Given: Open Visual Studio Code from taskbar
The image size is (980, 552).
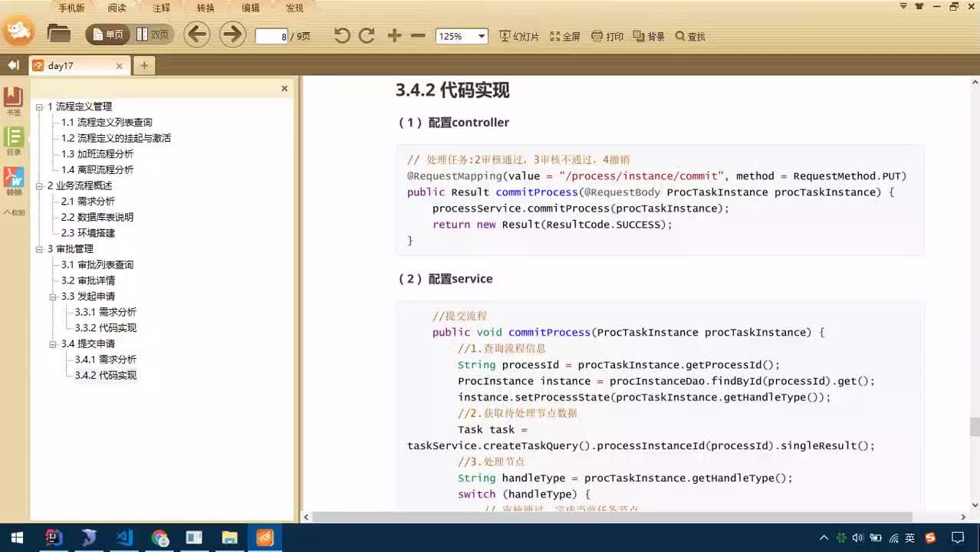Looking at the screenshot, I should pyautogui.click(x=124, y=537).
